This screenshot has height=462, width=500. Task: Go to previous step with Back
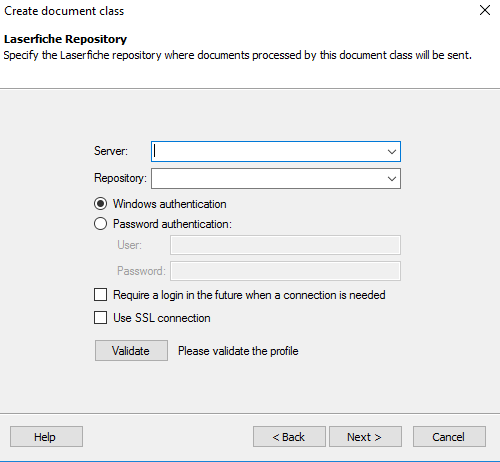(x=289, y=436)
